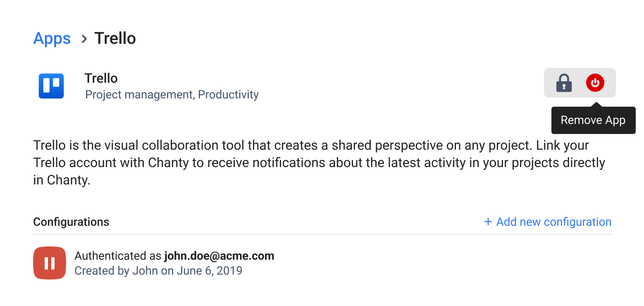Viewport: 644px width, 306px height.
Task: Select the Project management category label
Action: 139,95
